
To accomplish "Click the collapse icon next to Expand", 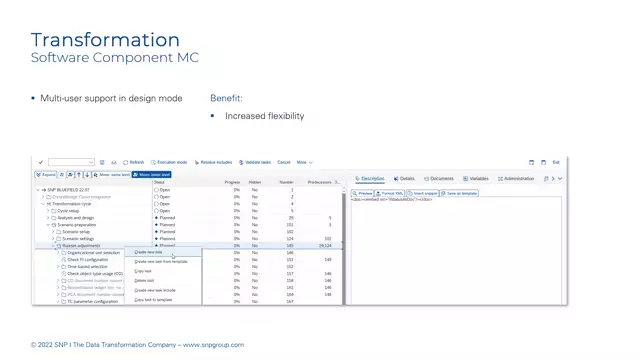I will click(62, 175).
